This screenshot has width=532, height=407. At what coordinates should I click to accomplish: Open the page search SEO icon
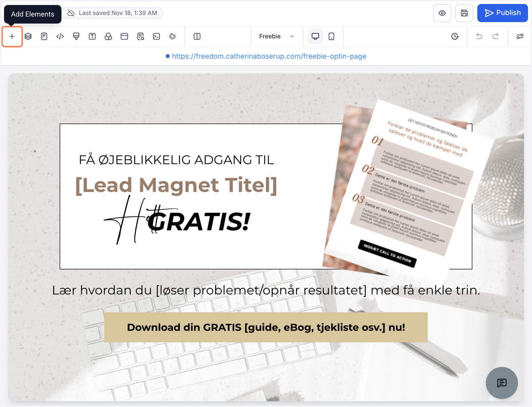[x=141, y=36]
